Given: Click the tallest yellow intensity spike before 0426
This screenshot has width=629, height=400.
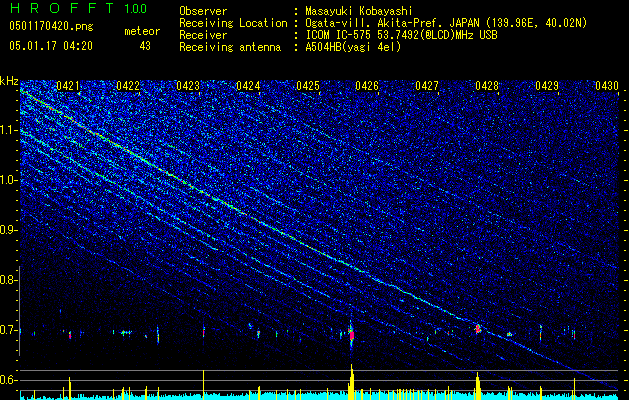Looking at the screenshot, I should [351, 381].
